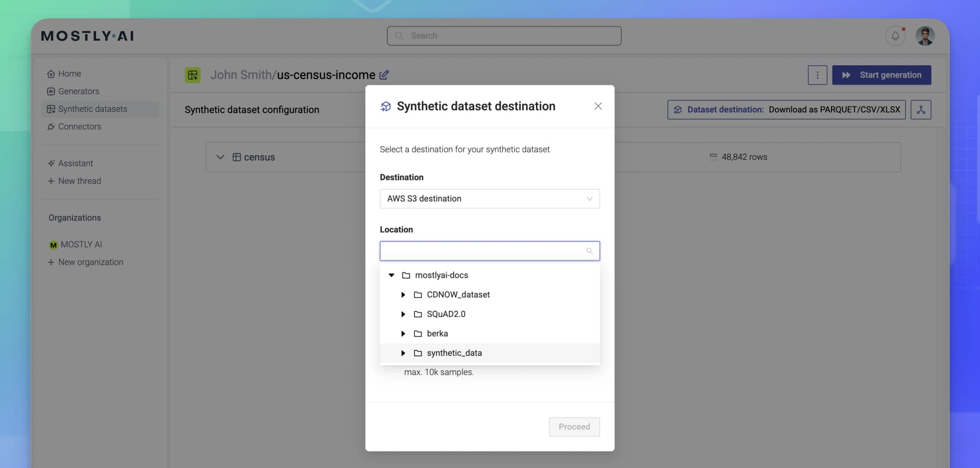
Task: Expand the CDNOW_dataset folder
Action: [403, 295]
